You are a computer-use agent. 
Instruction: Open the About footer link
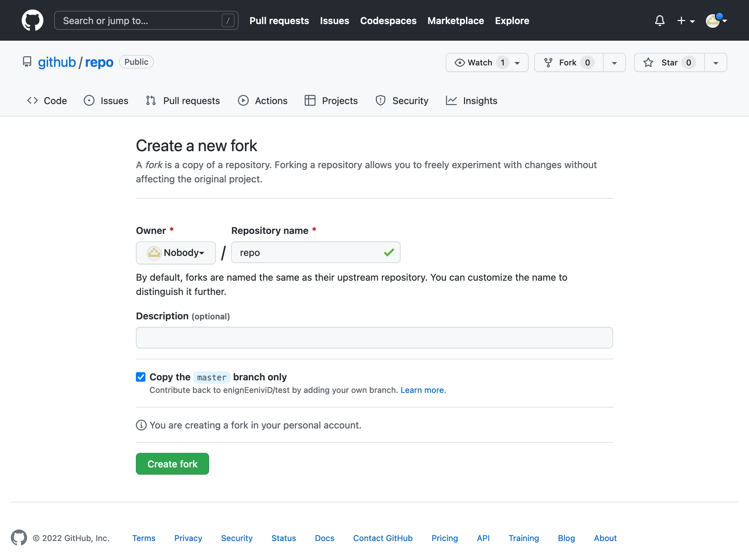point(605,538)
